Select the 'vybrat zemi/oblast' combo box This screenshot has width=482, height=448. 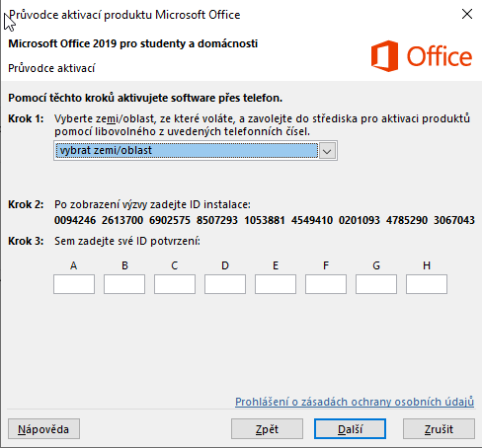tap(196, 151)
